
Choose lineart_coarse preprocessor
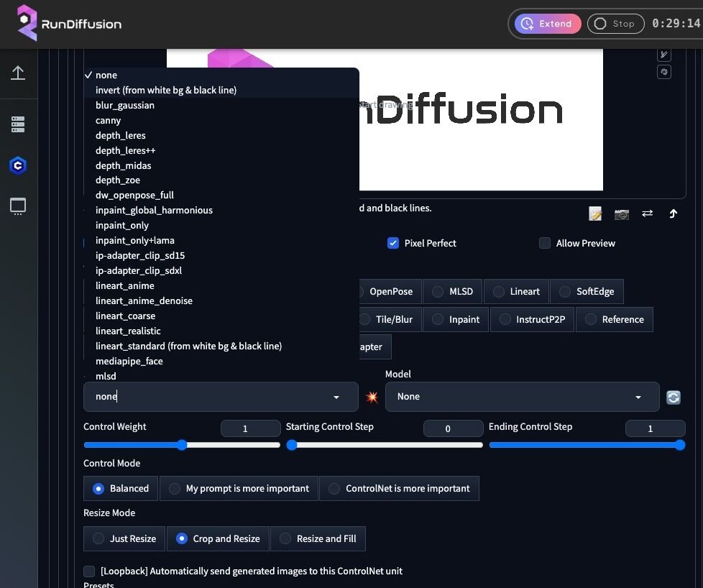coord(221,316)
